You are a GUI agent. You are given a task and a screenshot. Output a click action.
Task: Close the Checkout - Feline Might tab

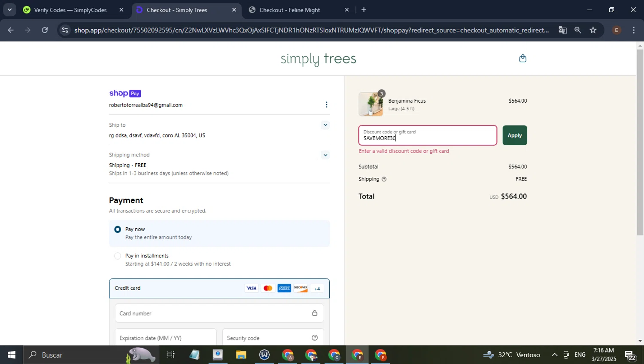[x=347, y=10]
